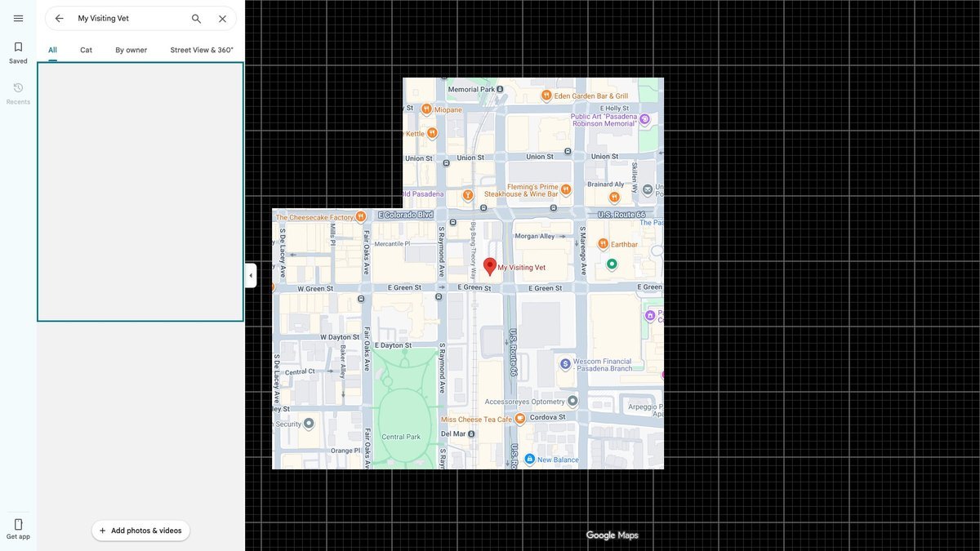
Task: Collapse the side panel arrow
Action: point(251,275)
